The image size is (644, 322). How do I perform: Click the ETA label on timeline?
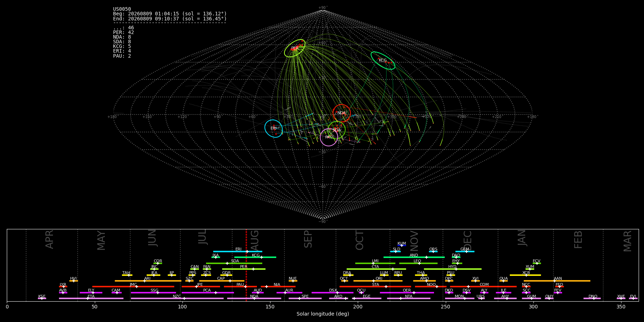click(x=91, y=297)
